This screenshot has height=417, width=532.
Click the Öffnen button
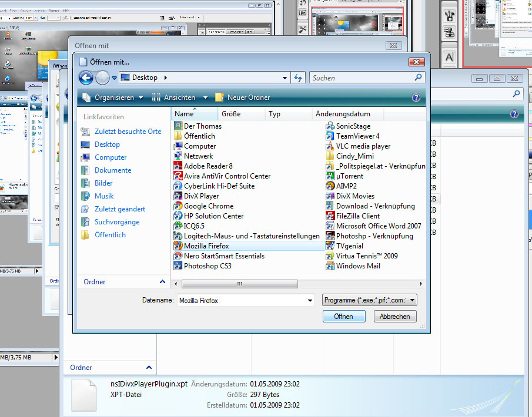[344, 317]
